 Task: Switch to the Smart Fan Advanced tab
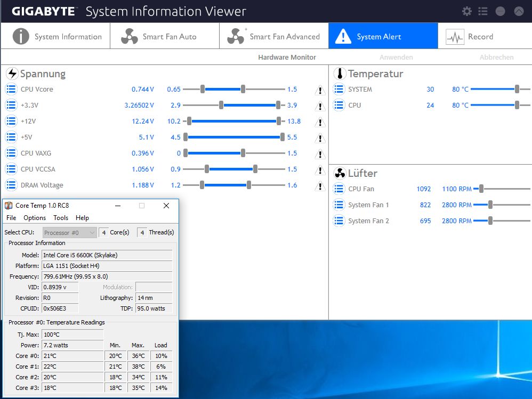274,36
